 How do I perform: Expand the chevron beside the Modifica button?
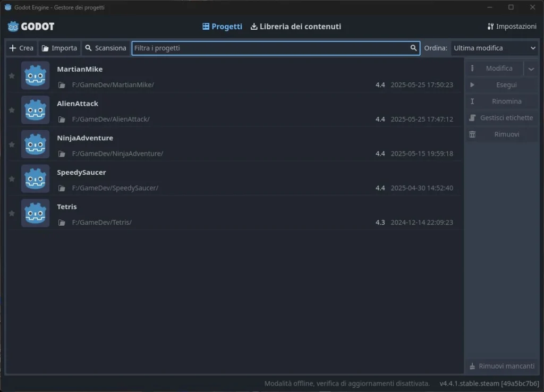click(x=531, y=68)
